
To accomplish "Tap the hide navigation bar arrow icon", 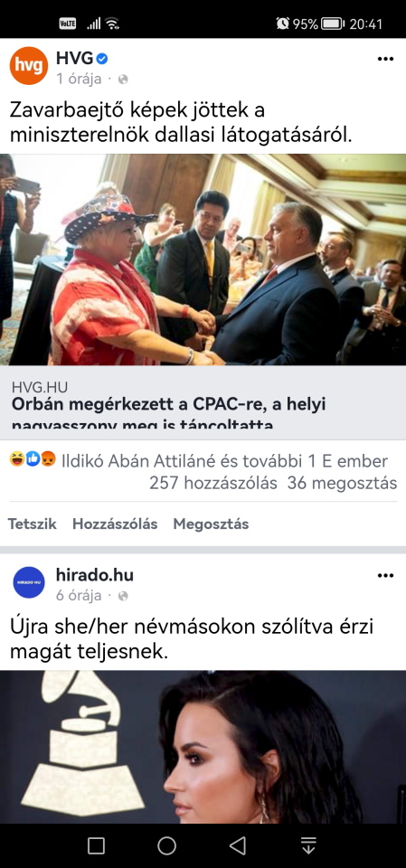I will [308, 845].
